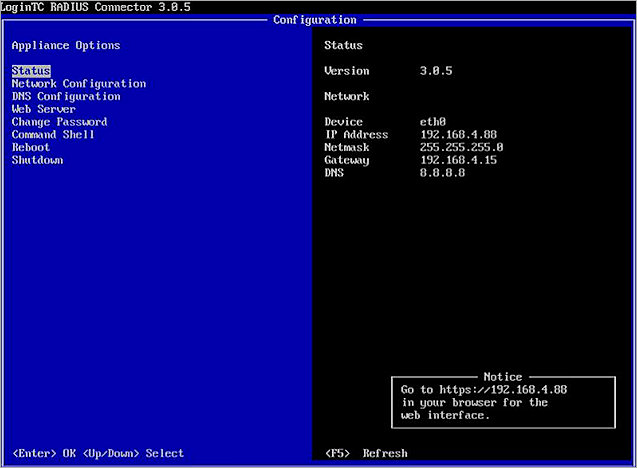
Task: Click the IP Address label
Action: click(x=356, y=134)
